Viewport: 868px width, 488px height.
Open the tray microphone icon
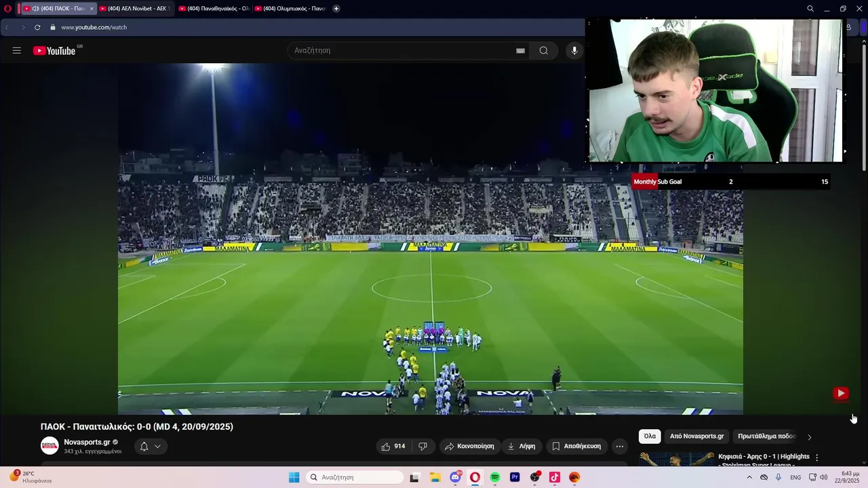[x=778, y=477]
